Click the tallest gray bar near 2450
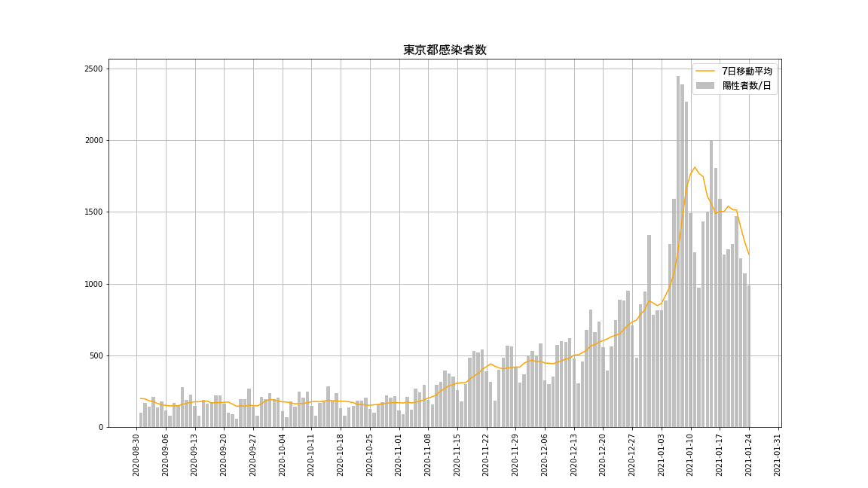 tap(678, 252)
